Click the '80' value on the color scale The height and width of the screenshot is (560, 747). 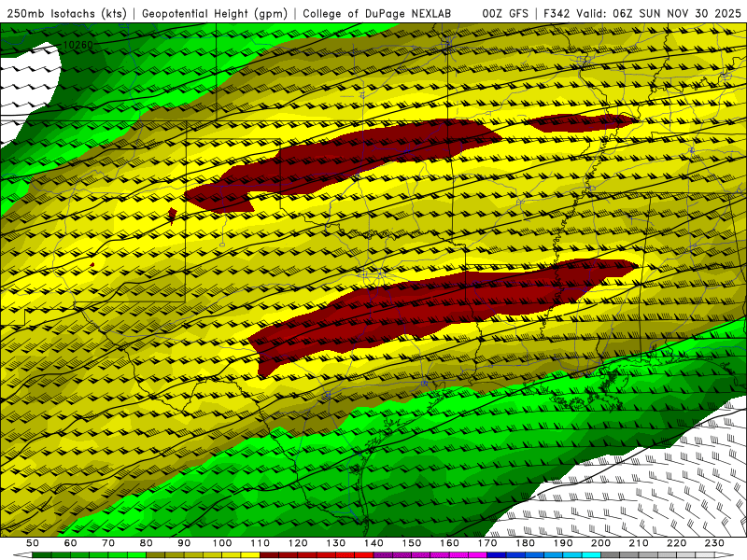click(x=146, y=543)
